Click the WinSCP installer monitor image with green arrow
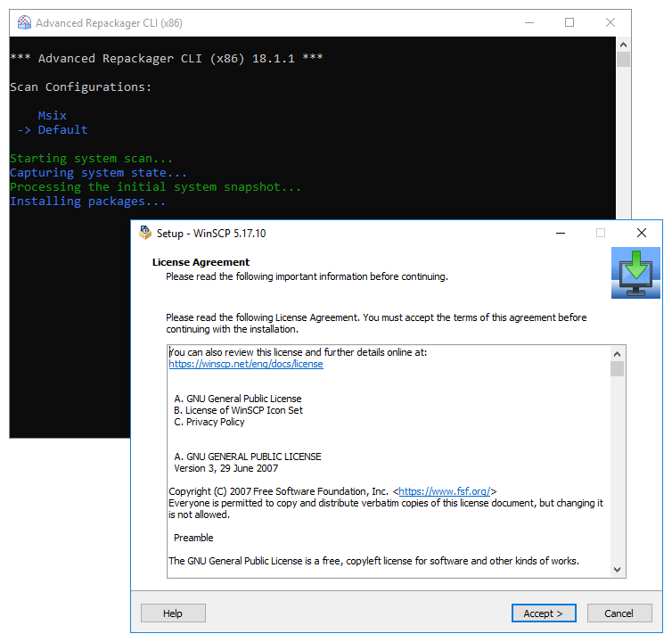 coord(635,273)
